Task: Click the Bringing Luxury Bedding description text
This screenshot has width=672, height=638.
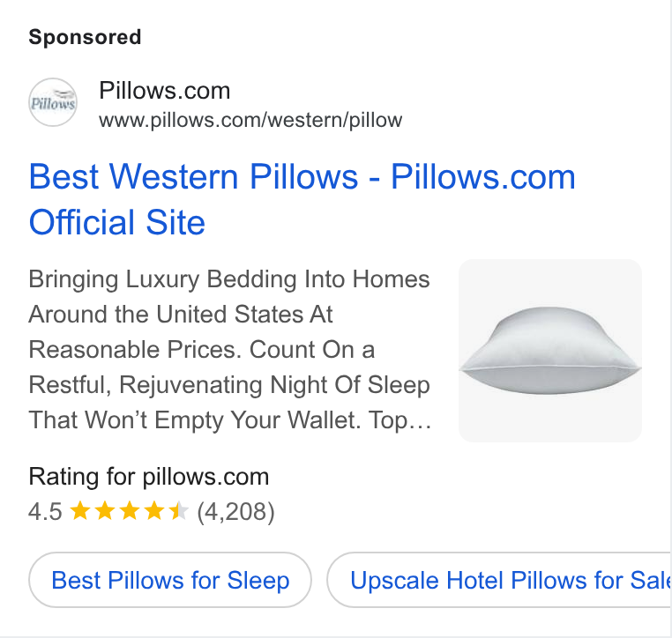Action: pyautogui.click(x=229, y=349)
